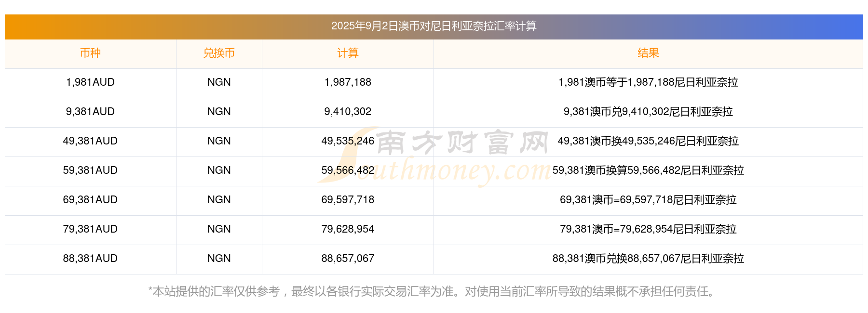The image size is (868, 313).
Task: Click result 88,381澳币兑换88,657,067尼日利亚奈拉
Action: [x=648, y=259]
